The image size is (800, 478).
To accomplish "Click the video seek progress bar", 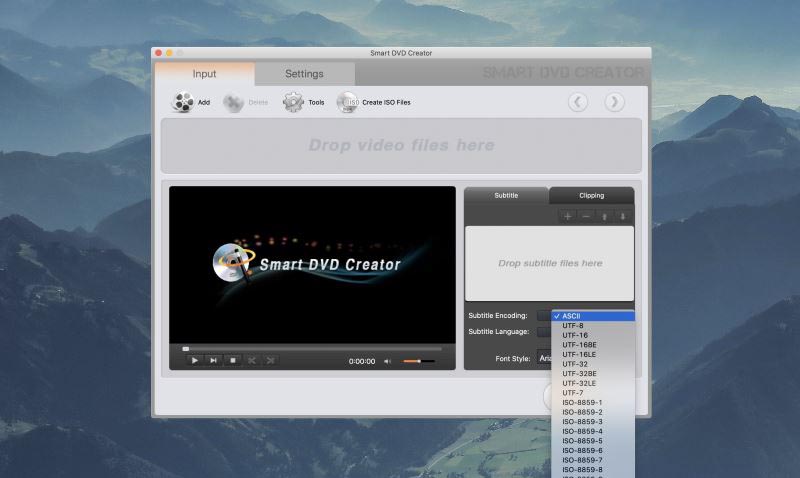I will (312, 349).
